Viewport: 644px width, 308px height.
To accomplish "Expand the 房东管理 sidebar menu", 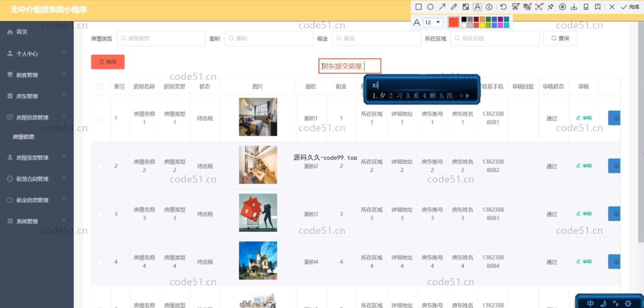I will pos(37,96).
